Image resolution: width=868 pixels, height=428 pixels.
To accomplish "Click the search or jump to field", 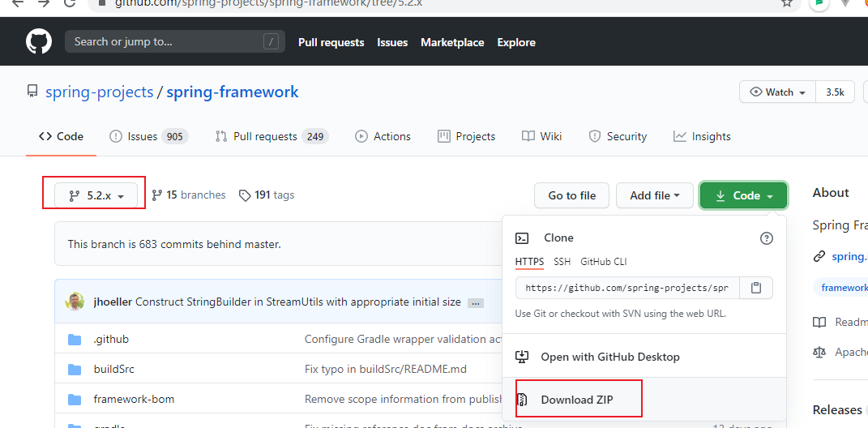I will pyautogui.click(x=175, y=41).
